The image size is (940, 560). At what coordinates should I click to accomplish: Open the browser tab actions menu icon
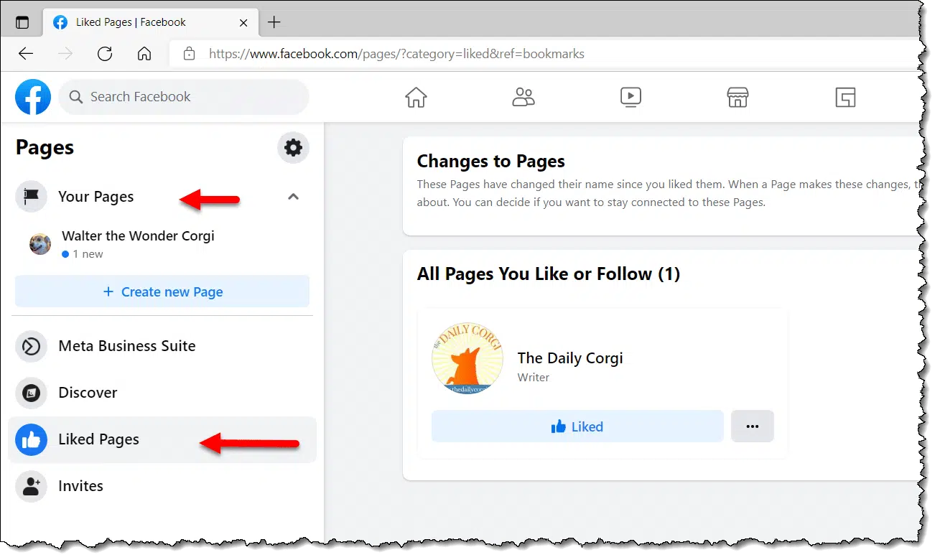tap(22, 22)
